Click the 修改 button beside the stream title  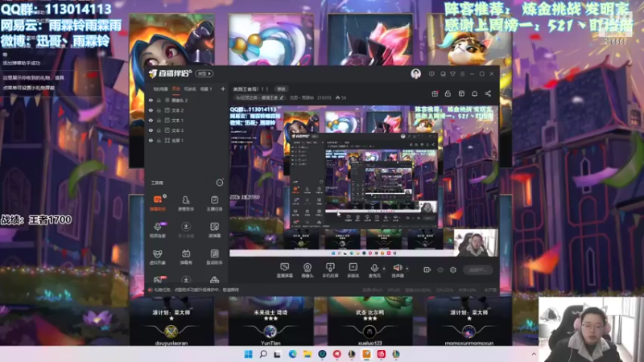click(x=281, y=89)
